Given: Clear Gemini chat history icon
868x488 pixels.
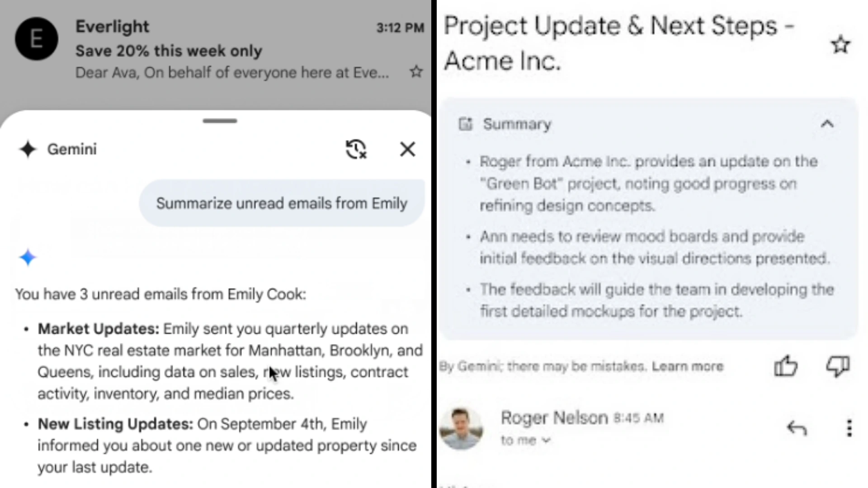Looking at the screenshot, I should click(356, 149).
